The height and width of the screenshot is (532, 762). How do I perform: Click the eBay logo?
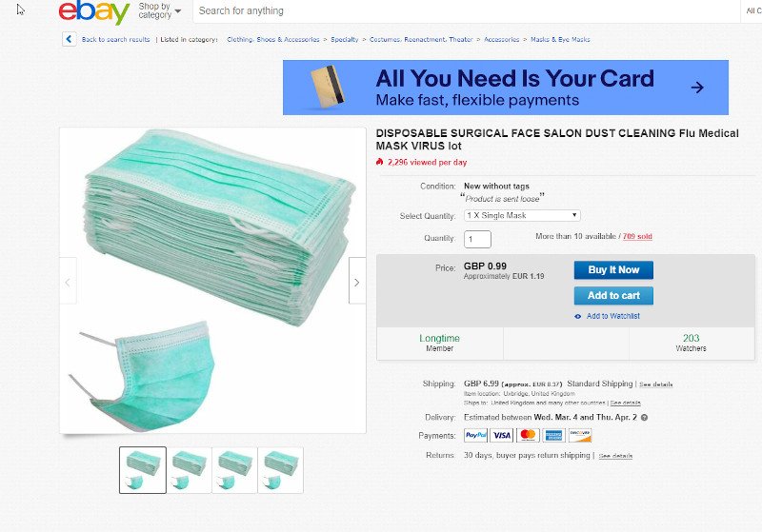(93, 11)
